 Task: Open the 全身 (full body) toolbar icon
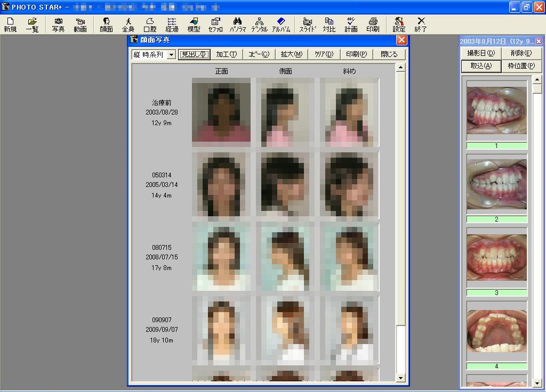pyautogui.click(x=128, y=25)
